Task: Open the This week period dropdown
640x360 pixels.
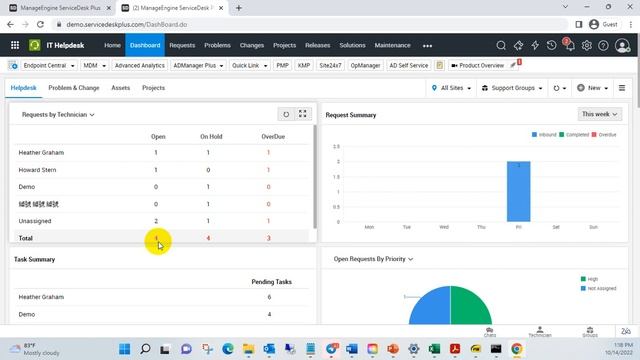Action: [600, 114]
